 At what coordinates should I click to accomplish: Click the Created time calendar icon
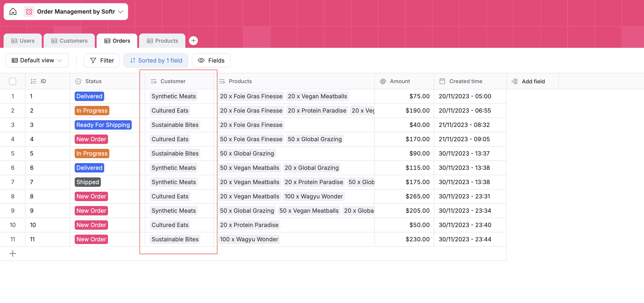(x=442, y=81)
